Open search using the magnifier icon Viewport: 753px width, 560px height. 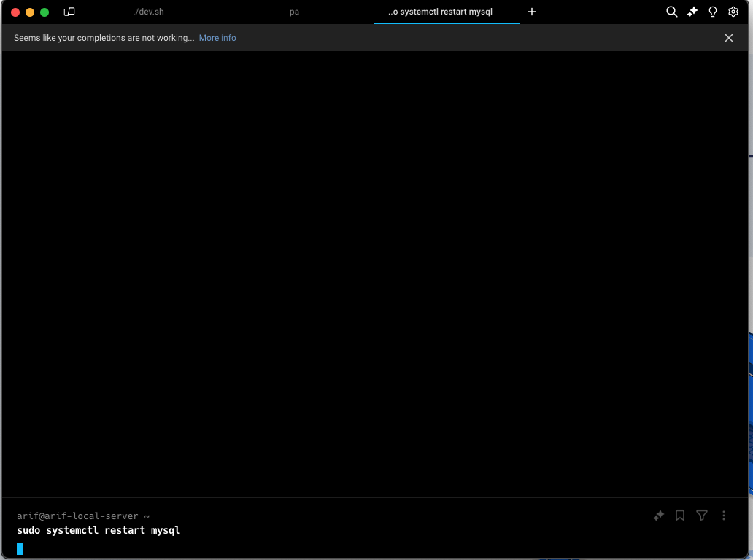[x=672, y=12]
